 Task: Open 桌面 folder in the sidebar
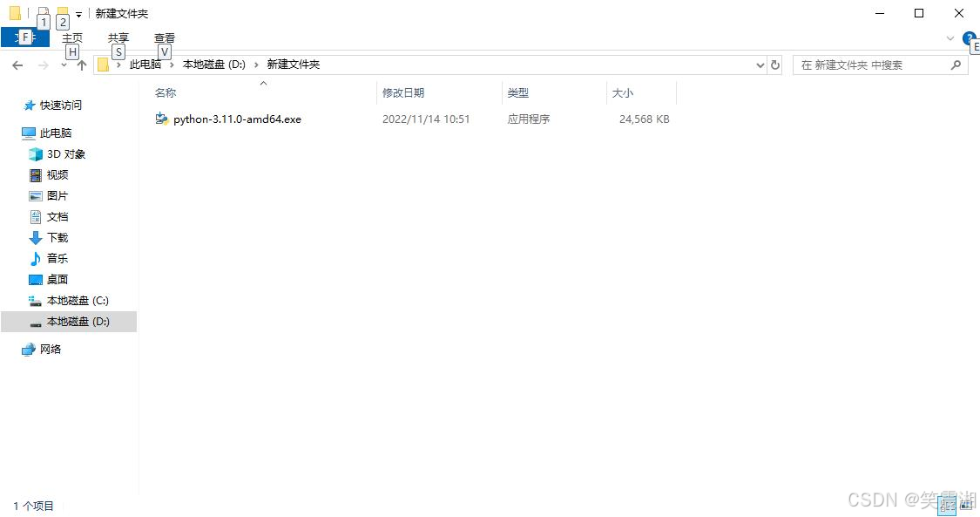[x=57, y=280]
